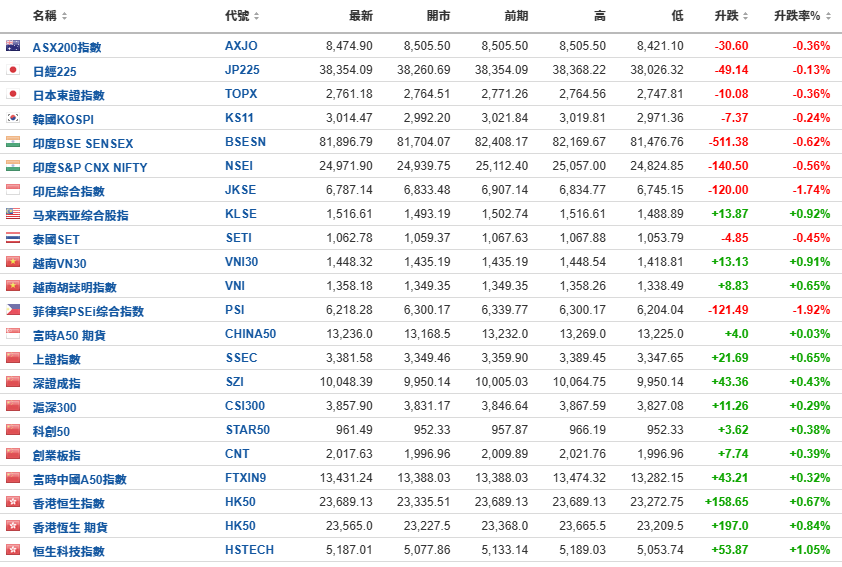Viewport: 842px width, 567px height.
Task: Click the Australia flag icon beside ASX200指數
Action: (13, 46)
